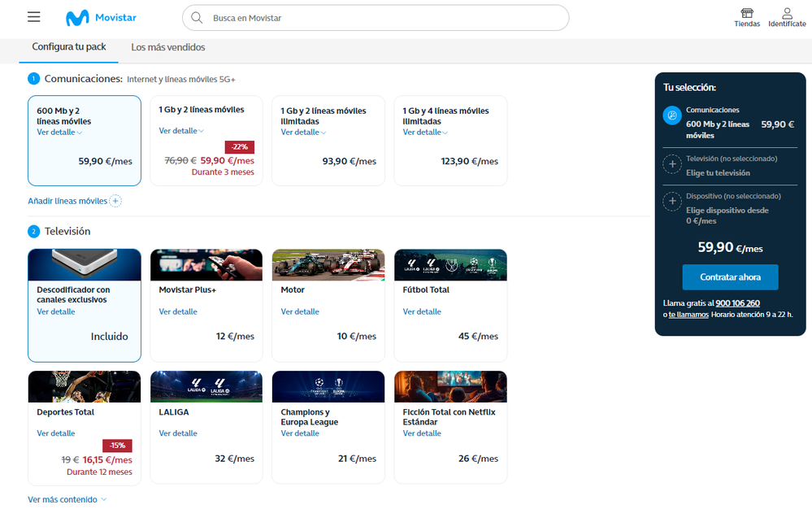Choose the 1 Gb y 4 líneas móviles ilimitadas plan

(x=450, y=140)
